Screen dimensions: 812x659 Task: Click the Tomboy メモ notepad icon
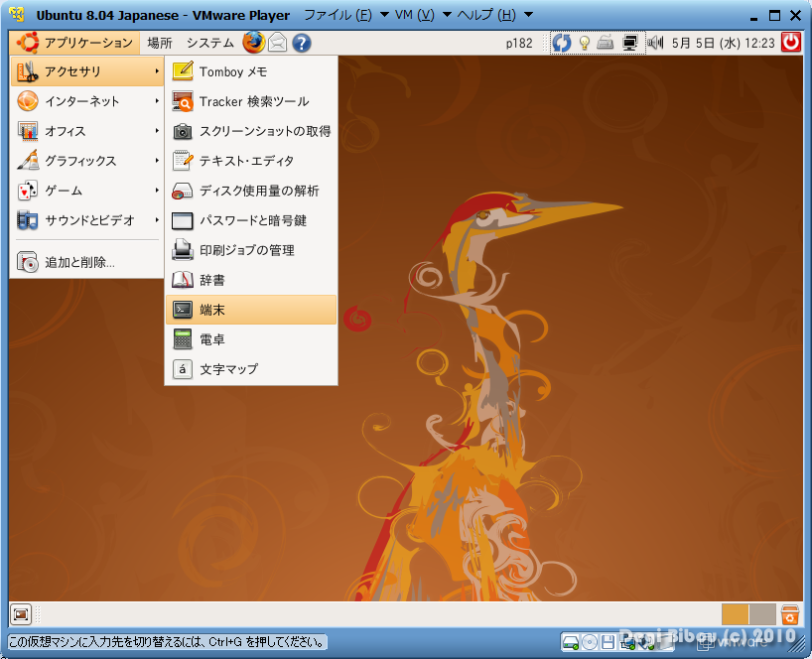pos(183,71)
